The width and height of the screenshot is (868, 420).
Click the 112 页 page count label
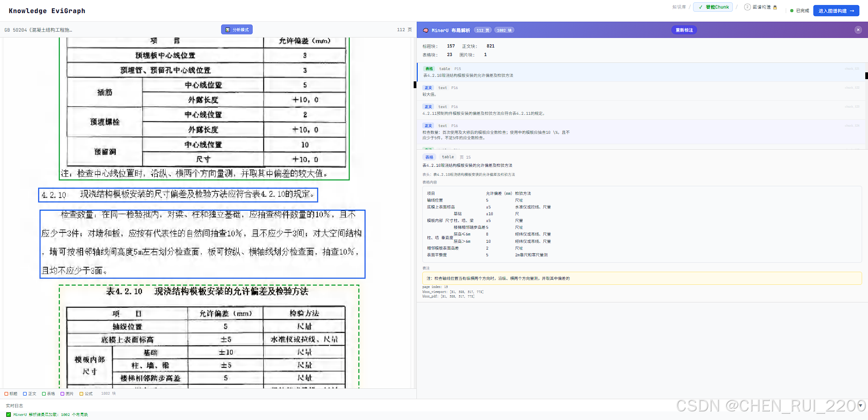click(404, 30)
